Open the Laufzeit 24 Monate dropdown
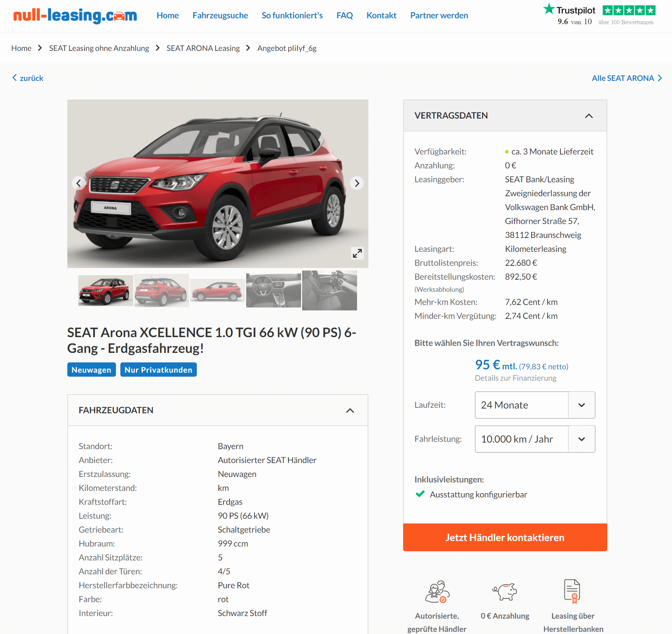The image size is (672, 634). [535, 405]
